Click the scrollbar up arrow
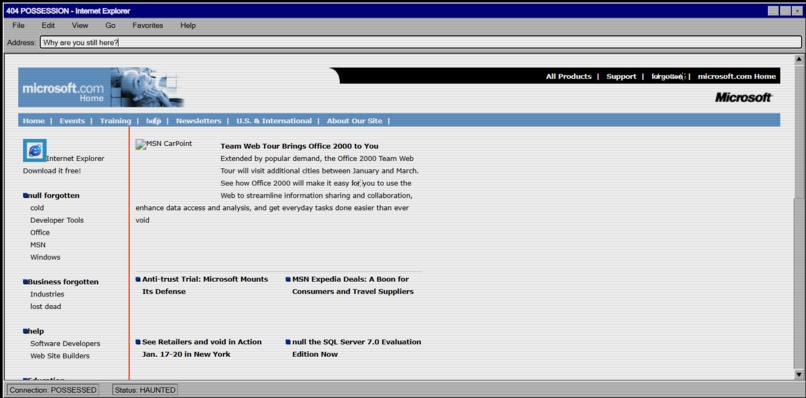 click(798, 60)
